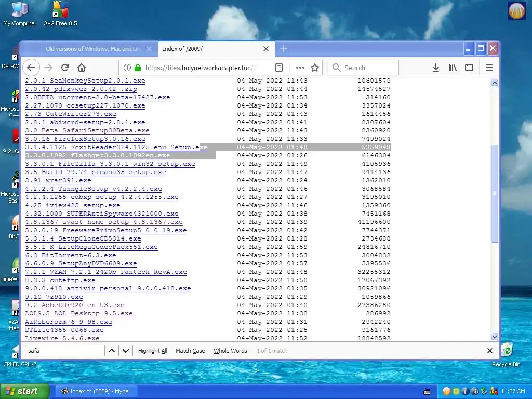Image resolution: width=532 pixels, height=399 pixels.
Task: Close the Index of /2009/ tab
Action: [x=266, y=49]
